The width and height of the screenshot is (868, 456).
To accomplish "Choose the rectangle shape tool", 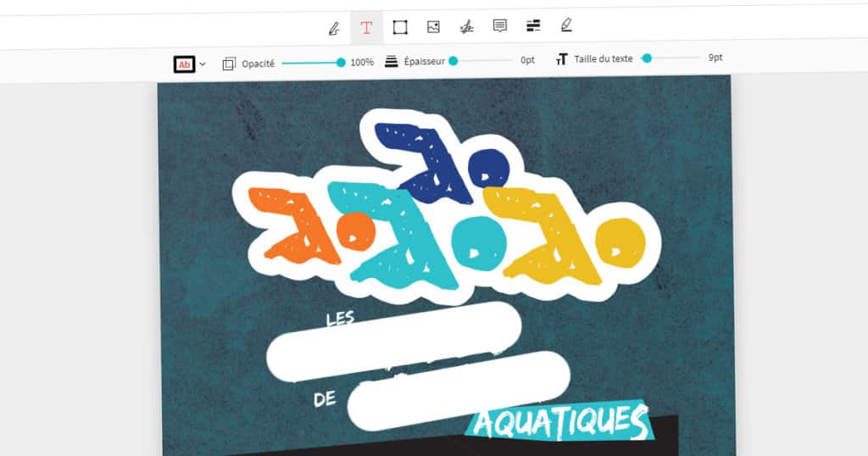I will pyautogui.click(x=400, y=27).
